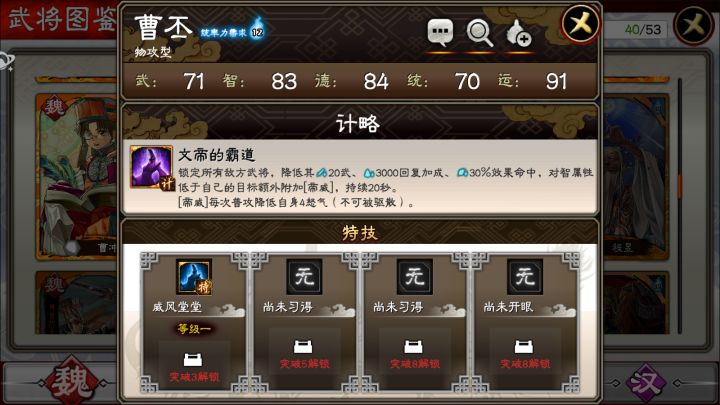
Task: Tap the magnifying glass inspect icon
Action: (479, 33)
